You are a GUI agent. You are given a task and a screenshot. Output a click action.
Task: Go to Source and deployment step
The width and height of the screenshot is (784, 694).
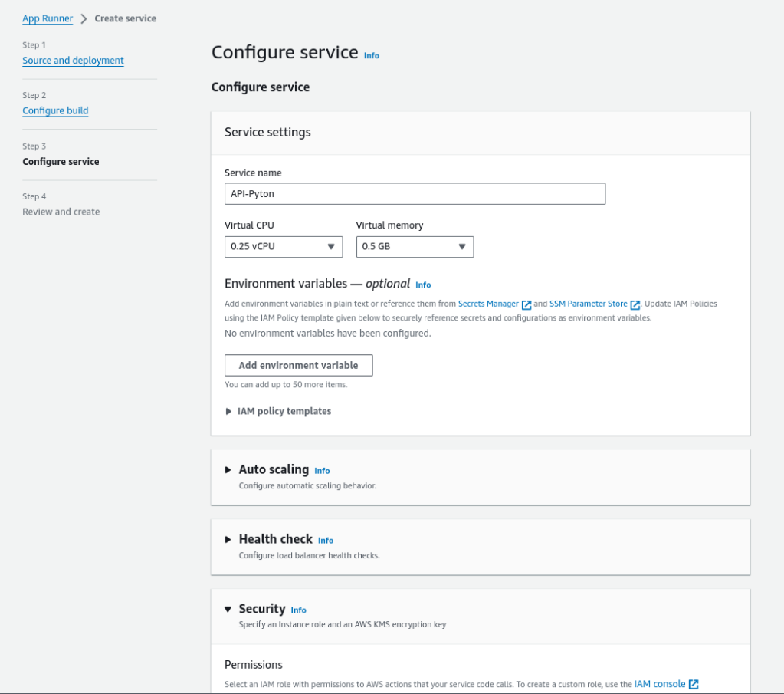tap(73, 61)
